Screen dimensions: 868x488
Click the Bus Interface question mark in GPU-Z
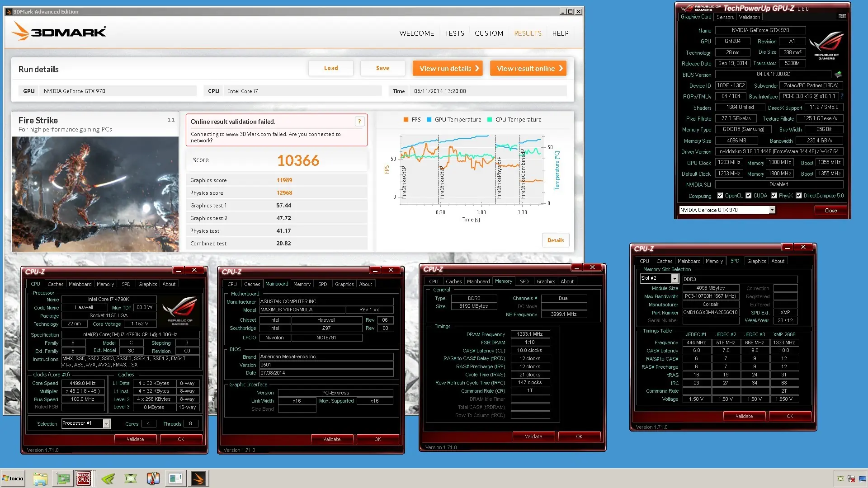coord(842,96)
